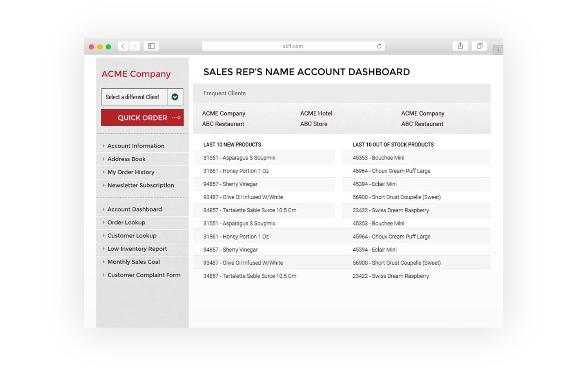
Task: Click the green dropdown arrow for client selection
Action: [175, 97]
